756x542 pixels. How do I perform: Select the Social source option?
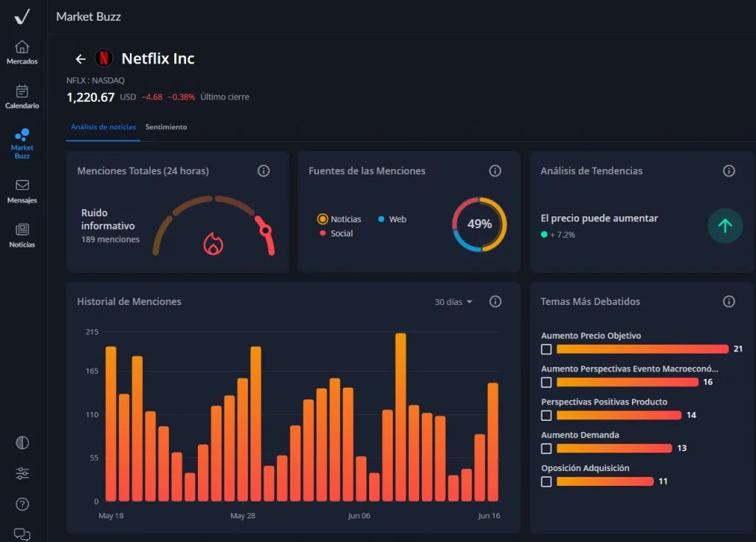coord(336,233)
